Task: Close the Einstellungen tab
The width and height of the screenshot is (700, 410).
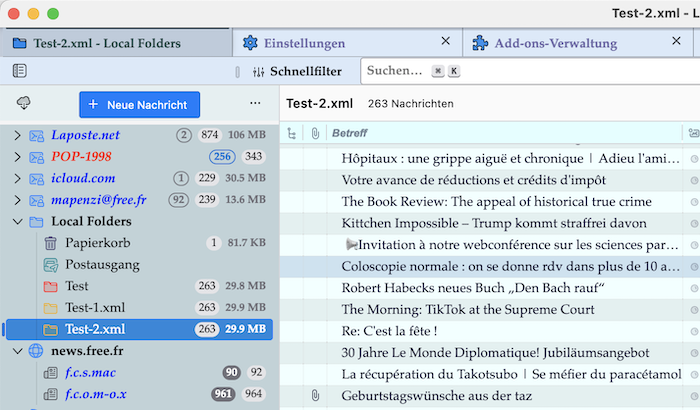Action: tap(445, 42)
